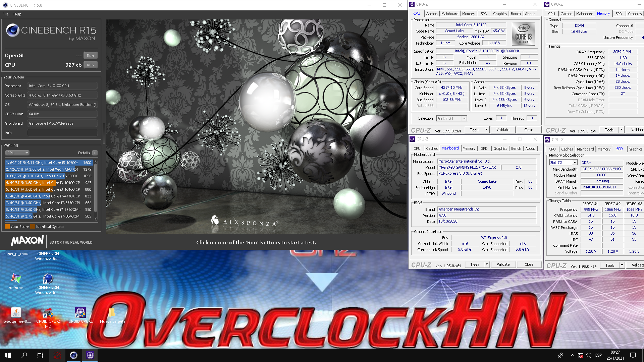644x362 pixels.
Task: Open Graphics tab in Memory CPU-Z window
Action: click(x=635, y=14)
